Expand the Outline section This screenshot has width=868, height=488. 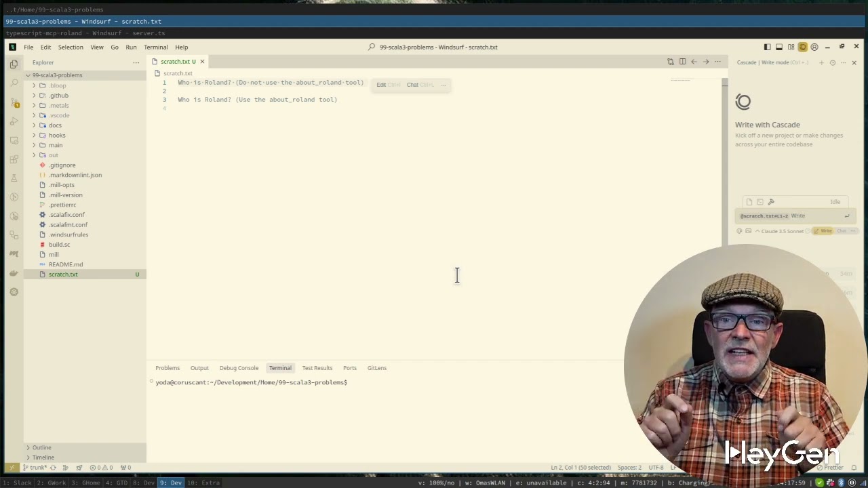85,447
